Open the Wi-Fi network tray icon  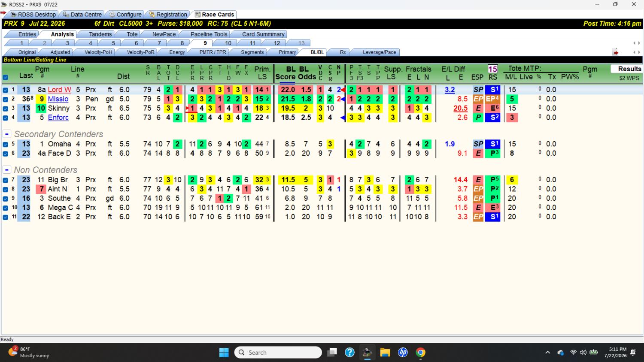coord(573,353)
